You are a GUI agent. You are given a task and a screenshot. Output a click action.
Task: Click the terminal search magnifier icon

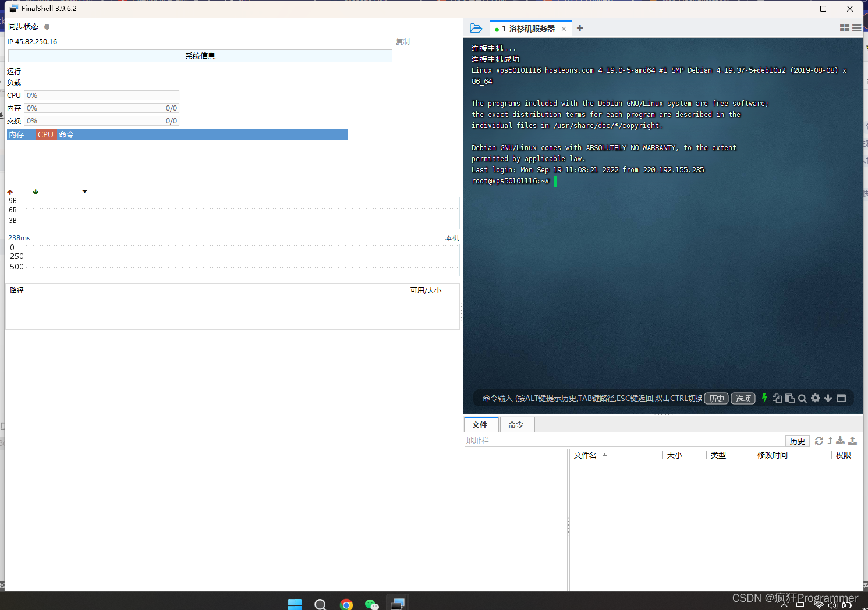point(802,399)
